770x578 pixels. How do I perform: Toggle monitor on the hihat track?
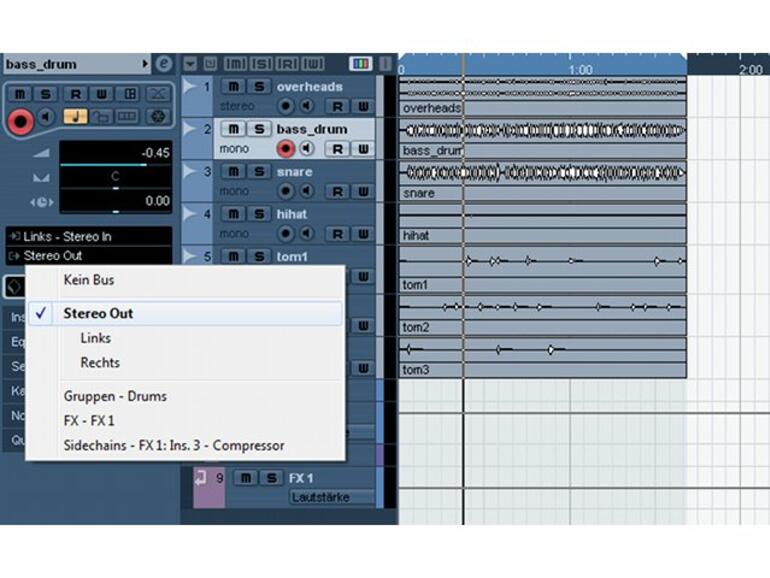point(307,233)
